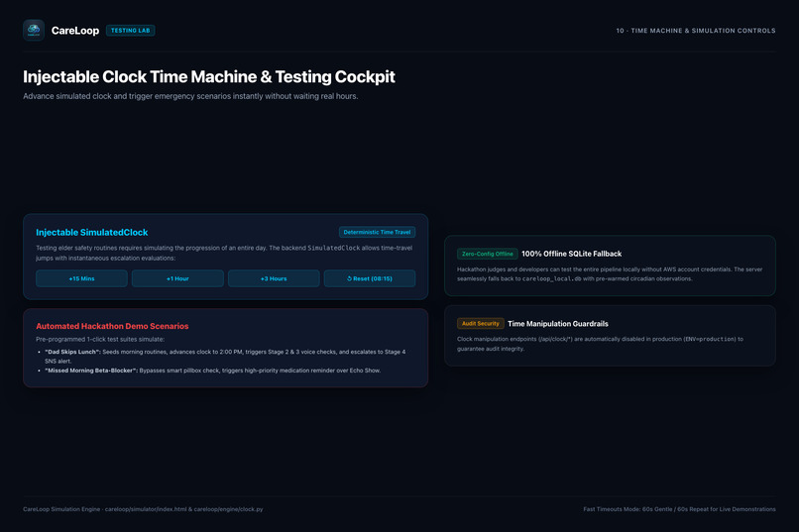Jump forward with +3 Hours button

tap(274, 278)
